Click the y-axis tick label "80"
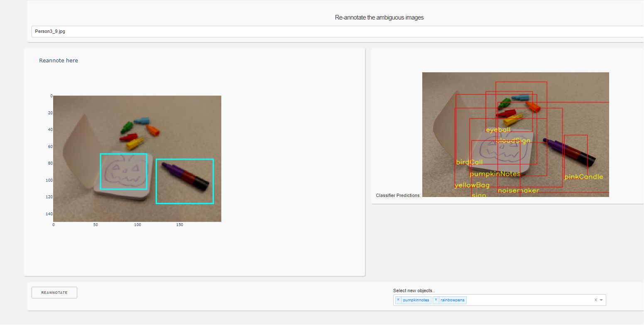The height and width of the screenshot is (325, 644). point(50,163)
